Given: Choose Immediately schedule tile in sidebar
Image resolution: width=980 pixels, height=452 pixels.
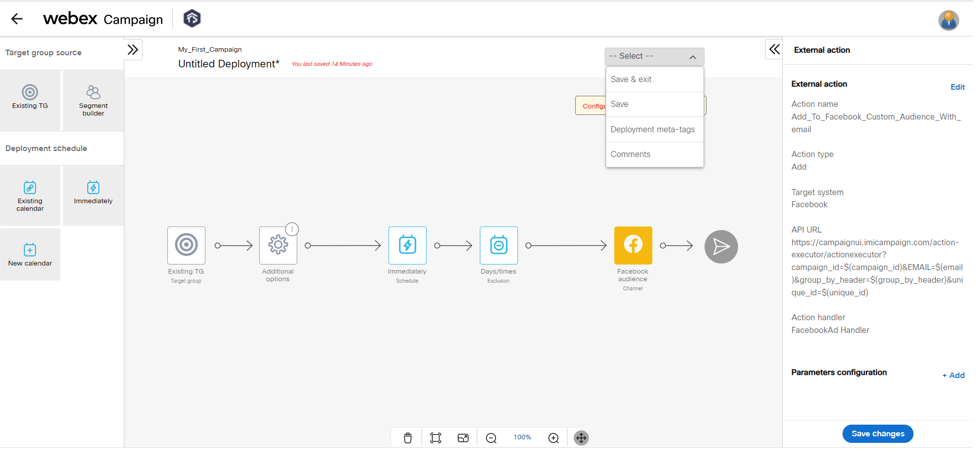Looking at the screenshot, I should [x=93, y=196].
